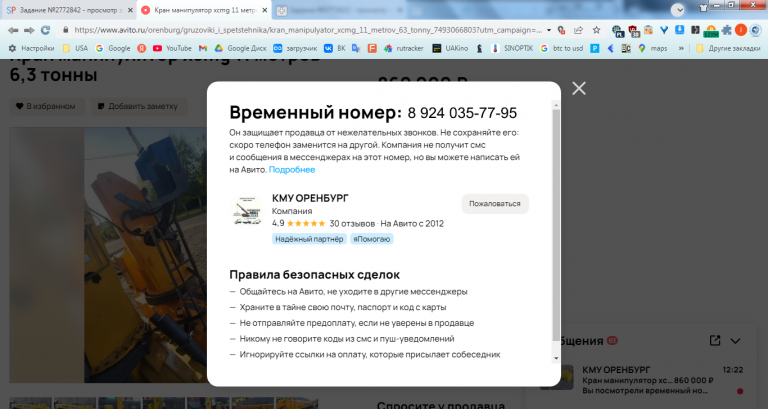The image size is (768, 409).
Task: Click the 'Надёжный партнёр' badge
Action: (x=309, y=239)
